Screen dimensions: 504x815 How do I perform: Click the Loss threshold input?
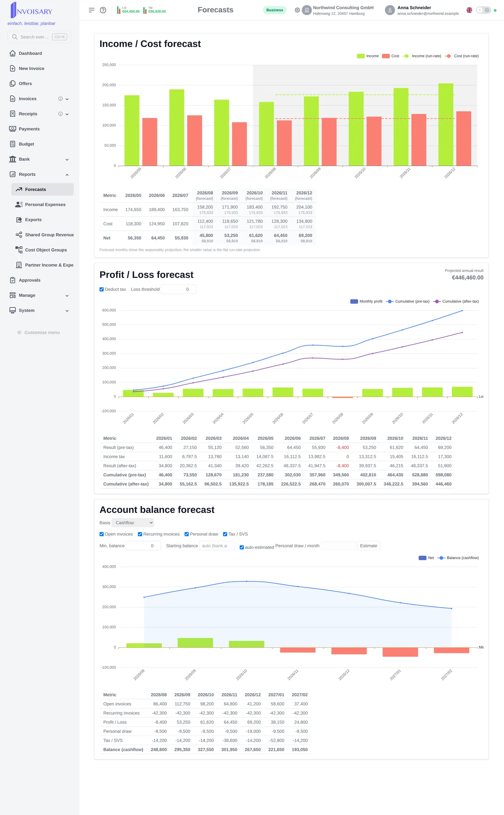178,289
